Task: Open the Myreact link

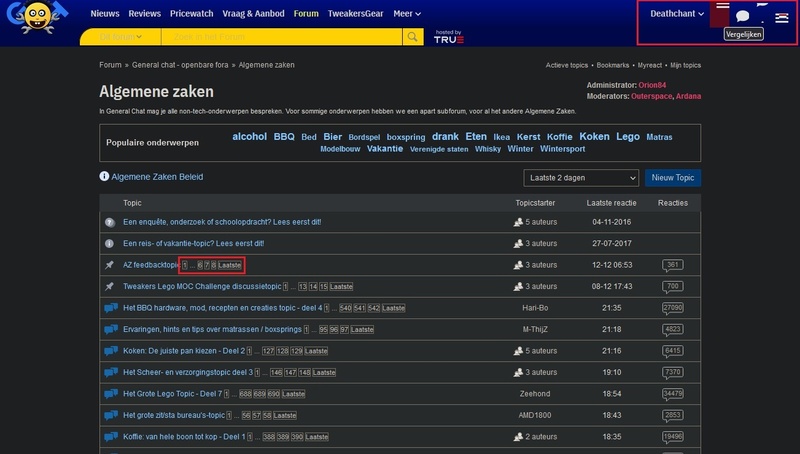Action: click(649, 65)
